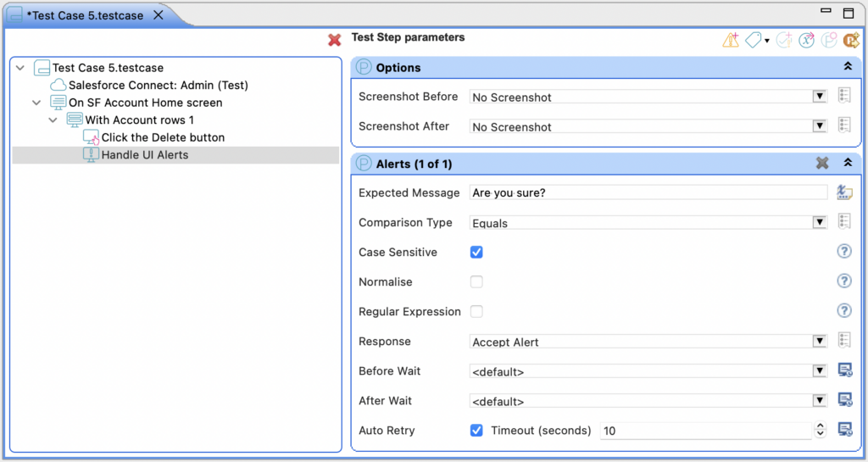Collapse On SF Account Home screen node
Image resolution: width=868 pixels, height=462 pixels.
click(x=36, y=103)
